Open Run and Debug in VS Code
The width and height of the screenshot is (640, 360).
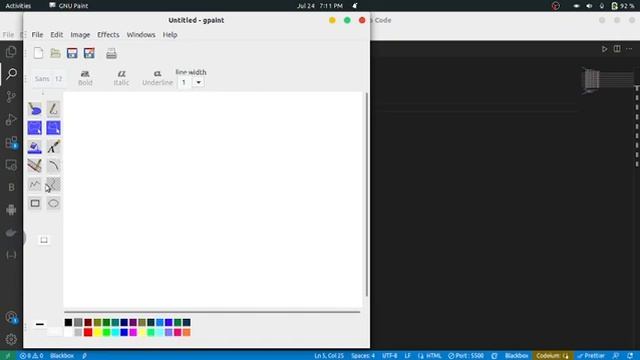pos(11,120)
